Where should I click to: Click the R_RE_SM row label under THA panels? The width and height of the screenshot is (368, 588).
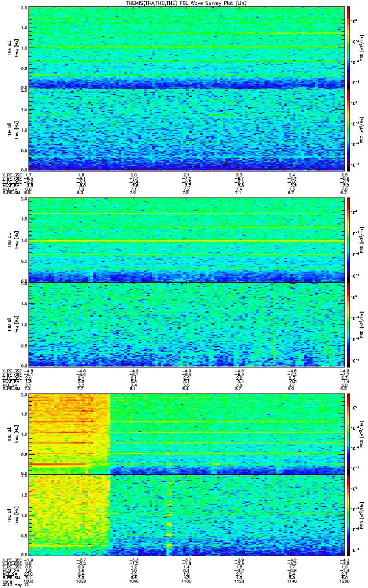pyautogui.click(x=10, y=194)
